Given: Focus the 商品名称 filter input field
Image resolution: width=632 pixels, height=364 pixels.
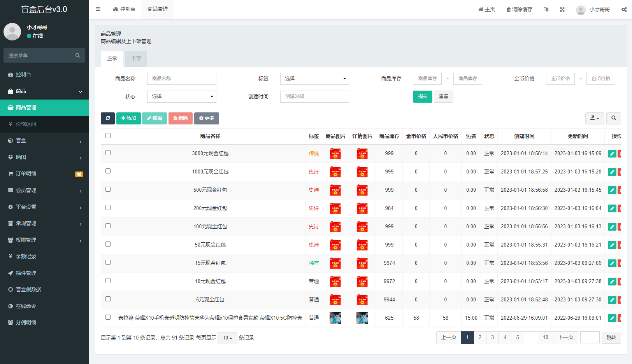Looking at the screenshot, I should coord(181,79).
